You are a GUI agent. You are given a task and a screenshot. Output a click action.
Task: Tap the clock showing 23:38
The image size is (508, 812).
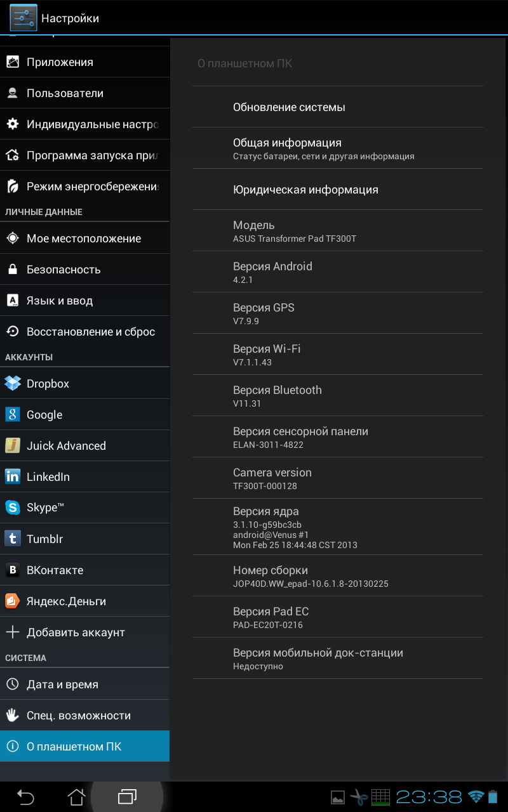pyautogui.click(x=429, y=797)
